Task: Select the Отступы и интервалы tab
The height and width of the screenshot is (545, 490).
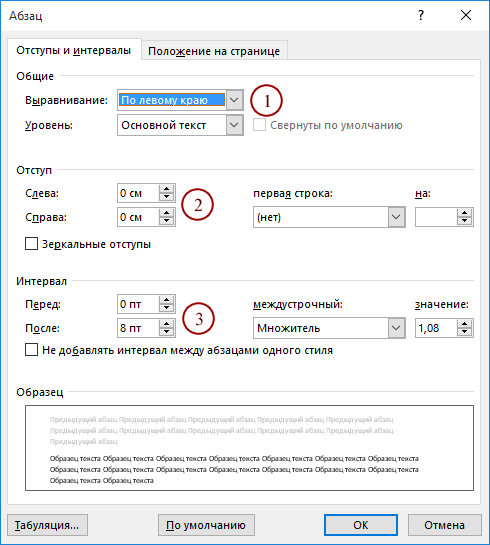Action: click(74, 50)
